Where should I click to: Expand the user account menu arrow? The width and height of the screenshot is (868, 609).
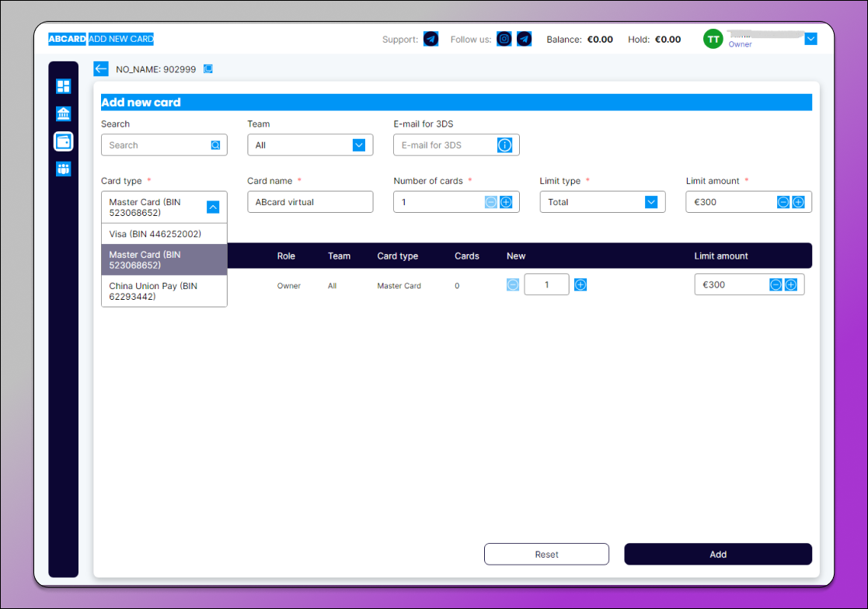coord(810,39)
